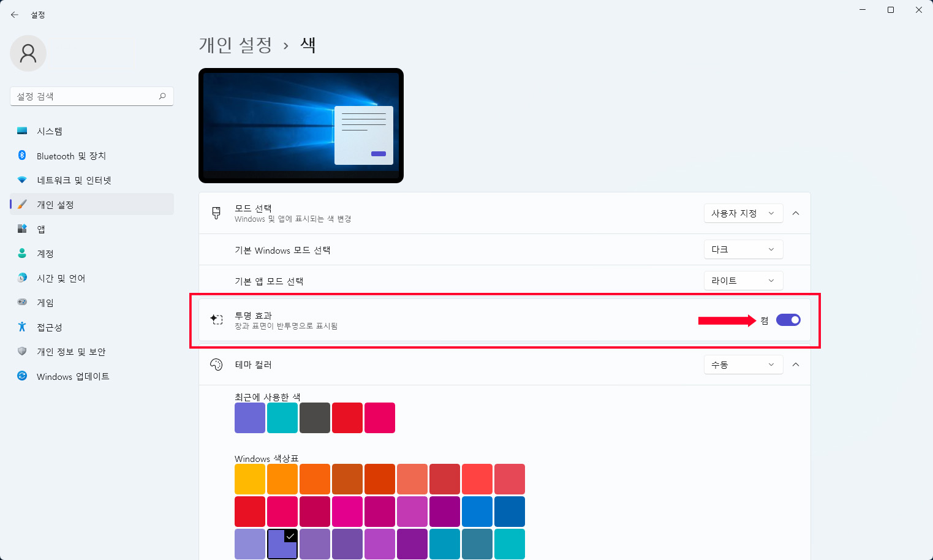
Task: Open 개인 정보 및 보안 in sidebar
Action: (92, 352)
